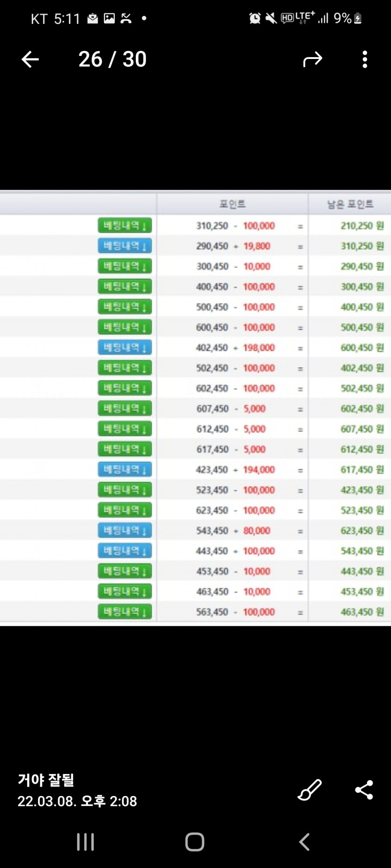Click green 베팅내역 button for 310,250 row
391x868 pixels.
(125, 225)
